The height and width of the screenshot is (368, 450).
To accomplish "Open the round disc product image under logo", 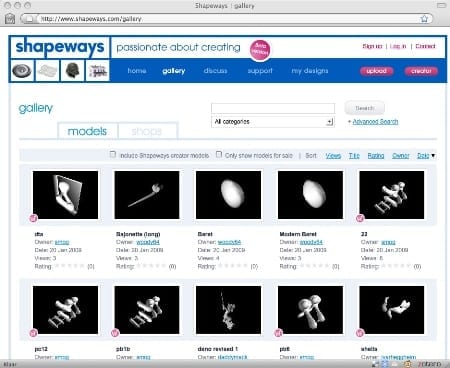I will [22, 70].
